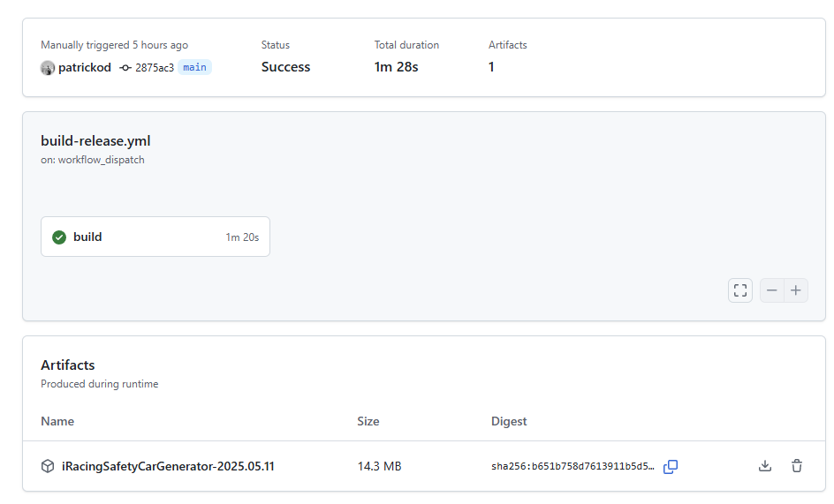Image resolution: width=834 pixels, height=504 pixels.
Task: Click the patrickod user avatar
Action: coord(48,68)
